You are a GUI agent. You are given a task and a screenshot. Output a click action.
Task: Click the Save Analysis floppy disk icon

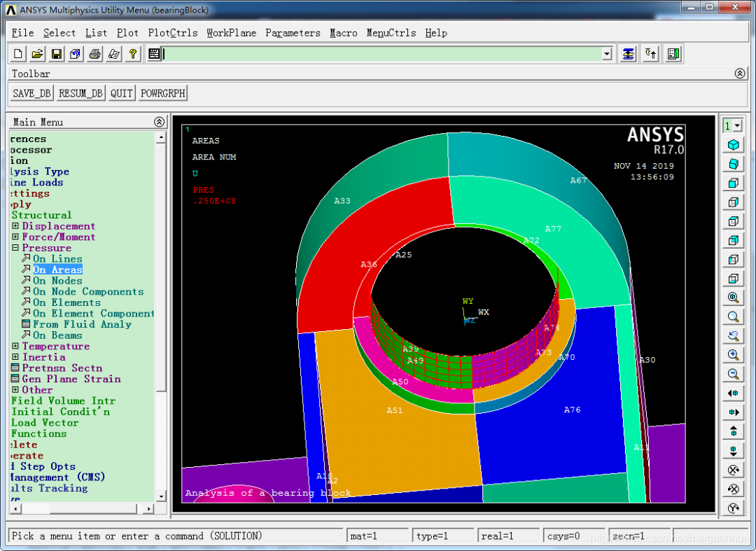[x=57, y=54]
